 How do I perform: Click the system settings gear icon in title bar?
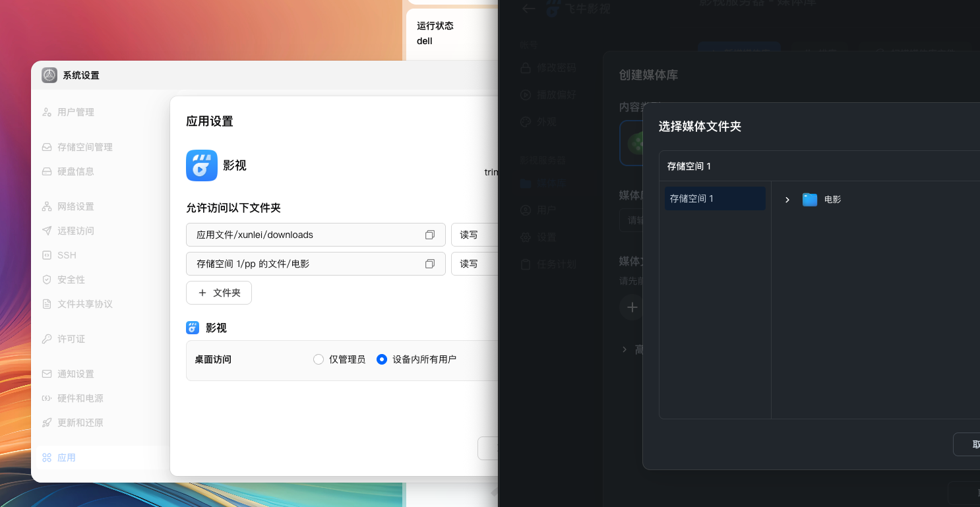pyautogui.click(x=49, y=75)
